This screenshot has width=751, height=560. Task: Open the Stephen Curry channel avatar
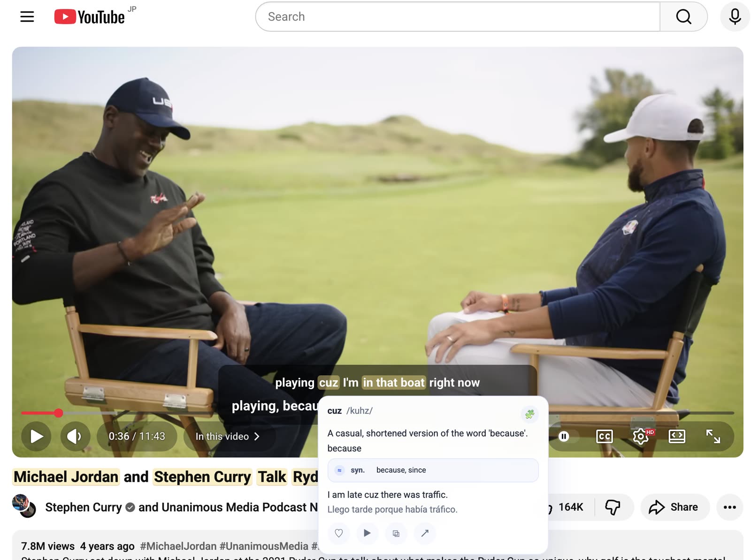pyautogui.click(x=24, y=506)
